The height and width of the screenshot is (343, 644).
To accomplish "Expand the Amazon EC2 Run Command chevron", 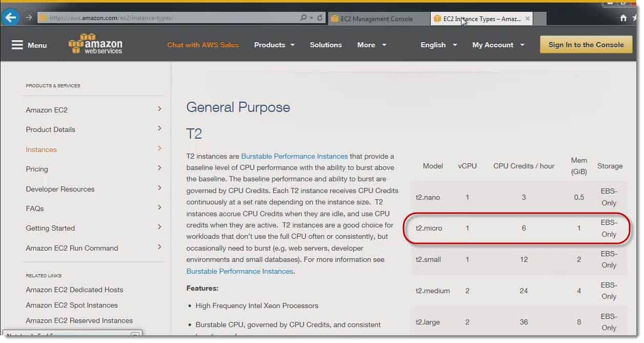I will (159, 247).
